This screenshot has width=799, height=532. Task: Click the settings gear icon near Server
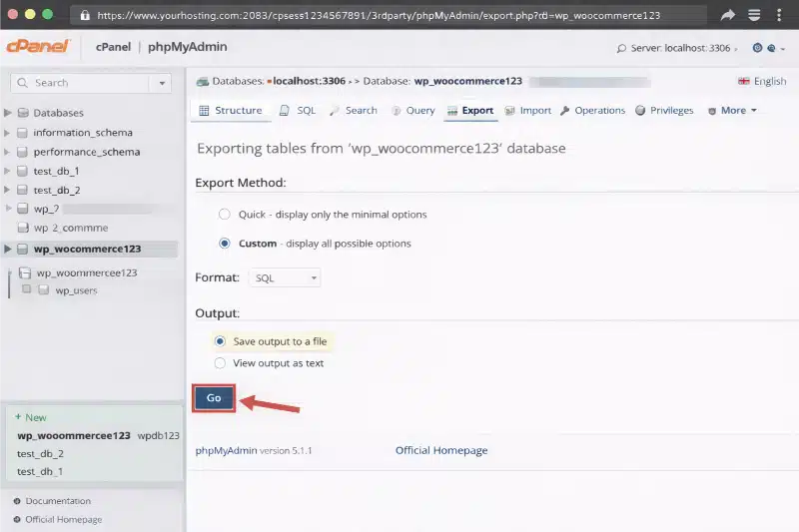click(x=757, y=48)
